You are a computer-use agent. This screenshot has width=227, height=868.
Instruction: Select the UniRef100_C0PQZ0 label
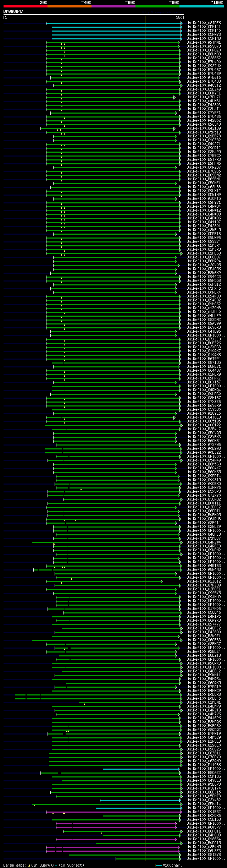[204, 50]
